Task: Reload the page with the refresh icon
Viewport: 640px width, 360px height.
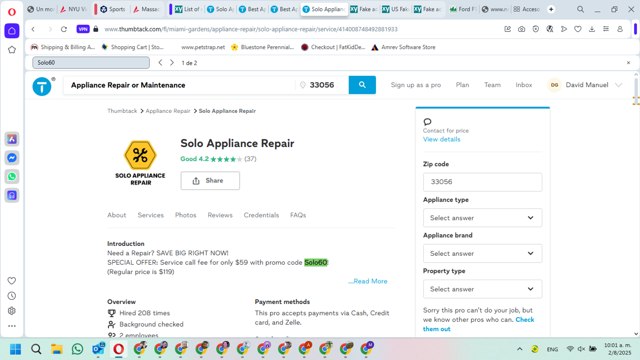Action: (x=64, y=29)
